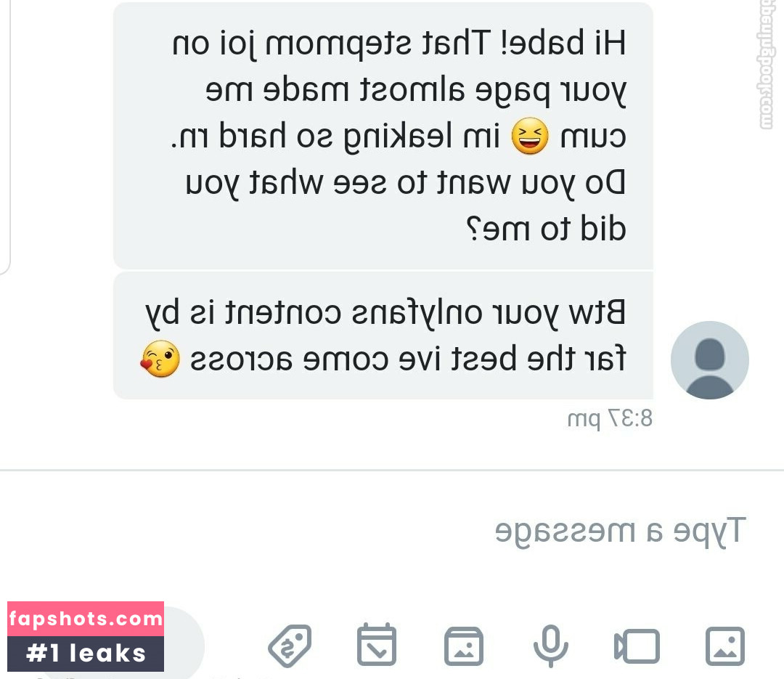This screenshot has height=679, width=784.
Task: Click the rounded button behind the fapshots banner
Action: point(184,644)
